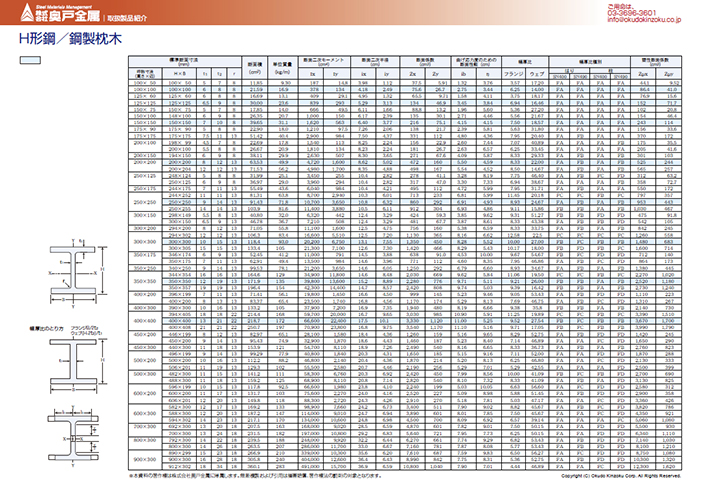Click the 194×150 size cell
The height and width of the screenshot is (500, 702).
[x=180, y=156]
